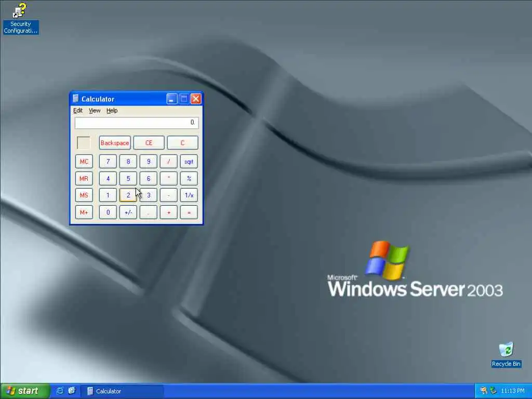Click the MR memory recall button
The width and height of the screenshot is (532, 399).
coord(84,179)
